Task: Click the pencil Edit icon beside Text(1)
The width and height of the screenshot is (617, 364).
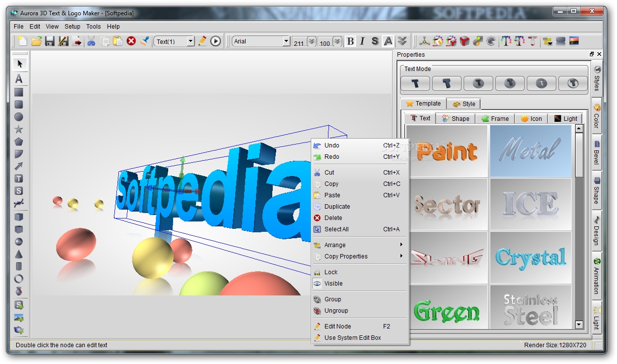Action: coord(202,41)
